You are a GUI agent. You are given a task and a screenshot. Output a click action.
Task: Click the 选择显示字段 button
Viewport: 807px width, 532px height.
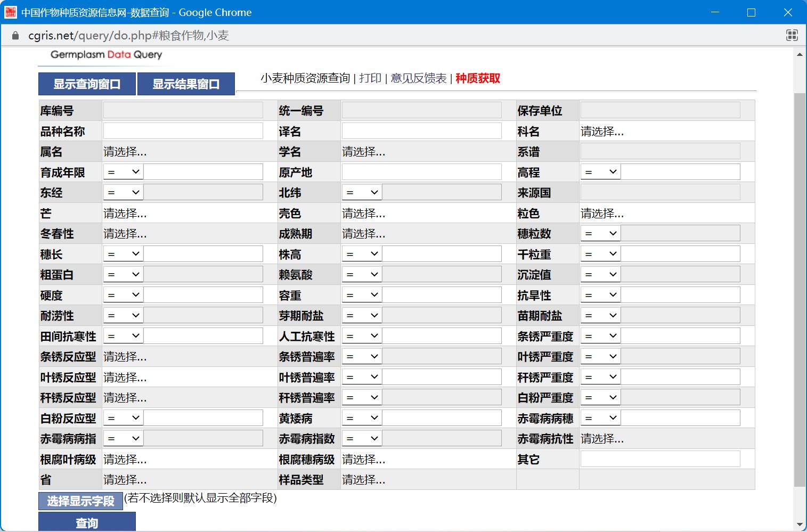[x=80, y=501]
